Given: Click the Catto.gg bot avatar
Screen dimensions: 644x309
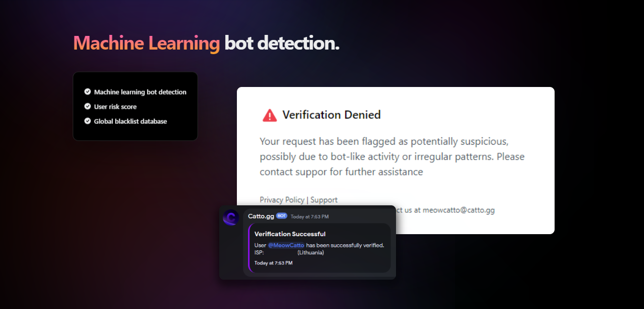Looking at the screenshot, I should pos(231,217).
